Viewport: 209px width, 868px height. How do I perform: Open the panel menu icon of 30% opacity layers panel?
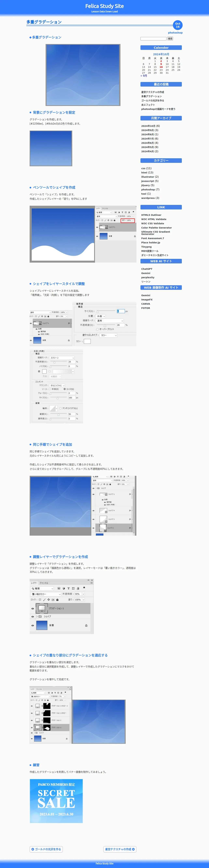pyautogui.click(x=91, y=583)
